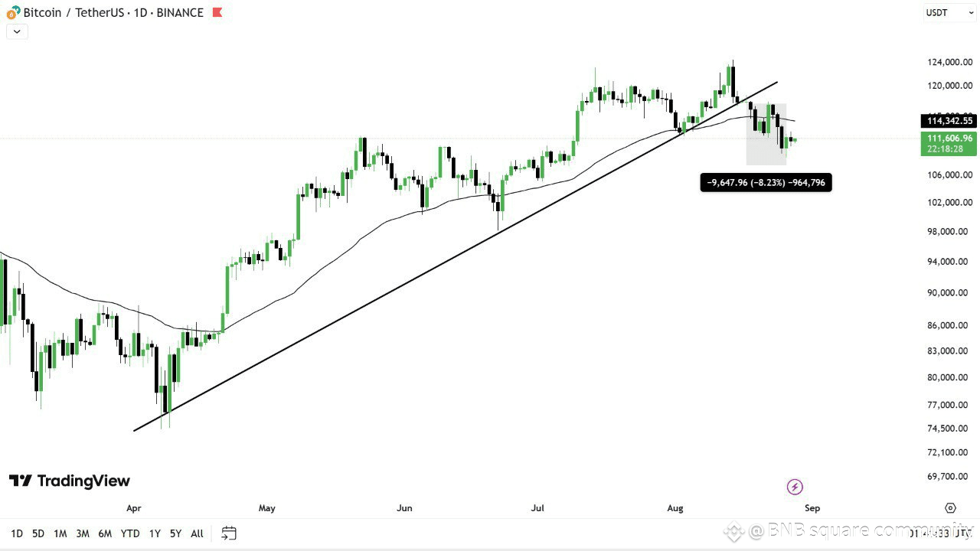
Task: Click the -8.23% measurement label
Action: coord(766,182)
